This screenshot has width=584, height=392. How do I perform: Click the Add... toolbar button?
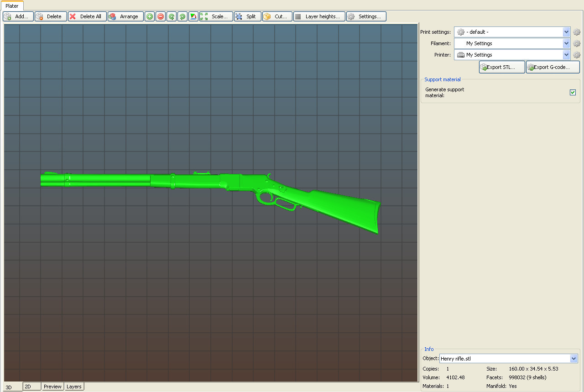coord(18,16)
